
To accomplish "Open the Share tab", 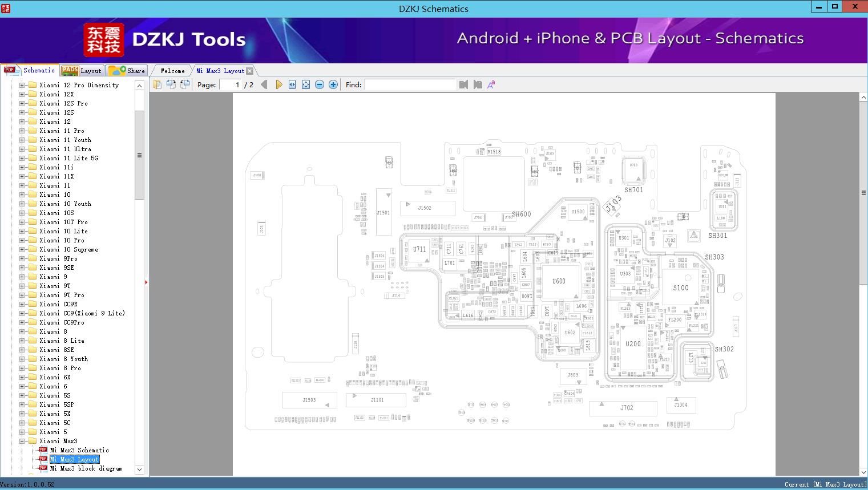I will tap(127, 71).
